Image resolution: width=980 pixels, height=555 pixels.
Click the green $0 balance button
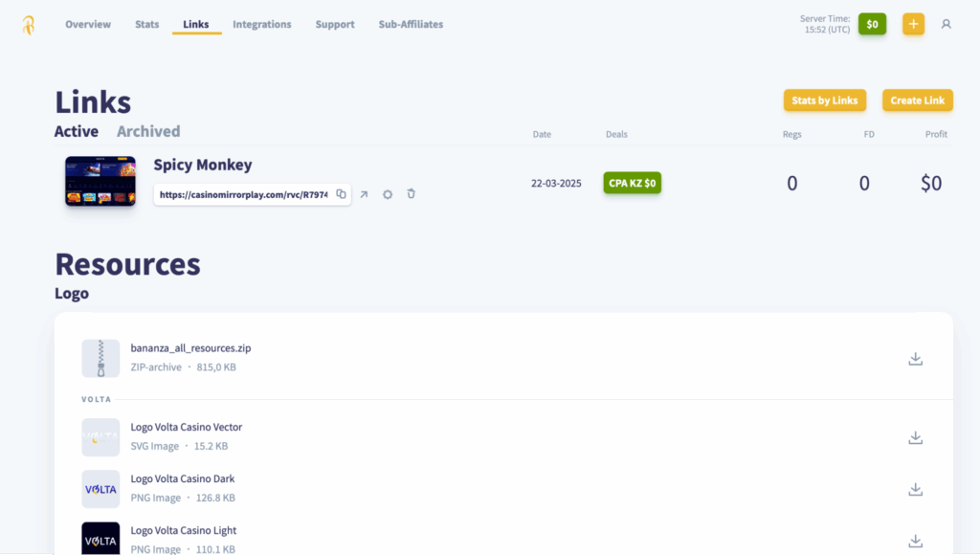pos(872,24)
